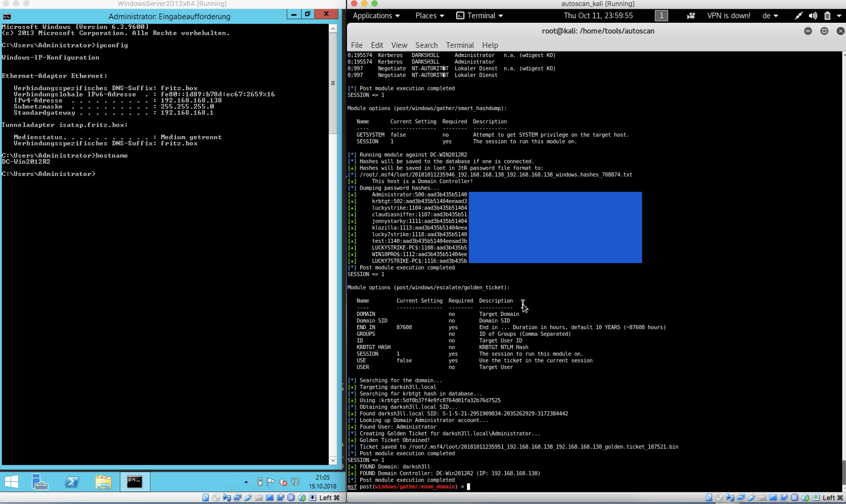Image resolution: width=846 pixels, height=504 pixels.
Task: Open the View menu in Kali terminal
Action: pyautogui.click(x=399, y=45)
